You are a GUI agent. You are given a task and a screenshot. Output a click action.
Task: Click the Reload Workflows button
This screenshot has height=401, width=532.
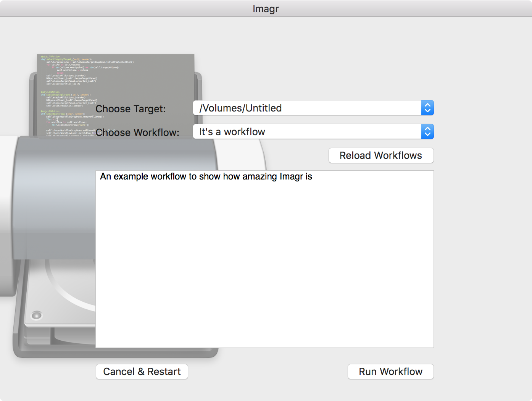pyautogui.click(x=381, y=155)
